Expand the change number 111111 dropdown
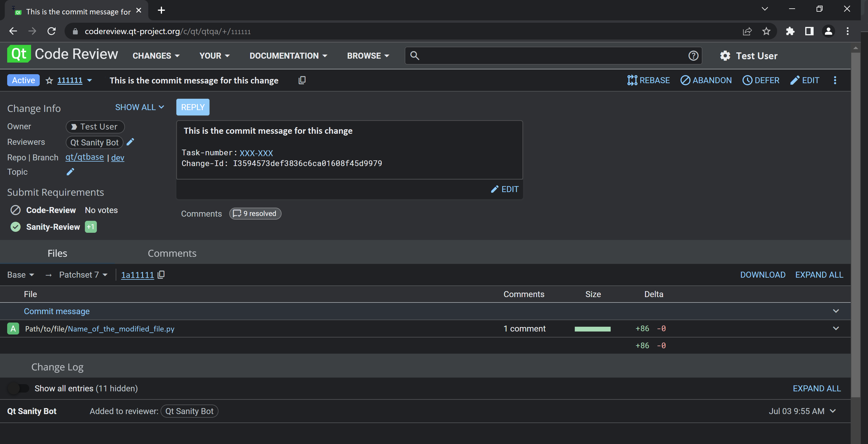The height and width of the screenshot is (444, 868). [90, 80]
